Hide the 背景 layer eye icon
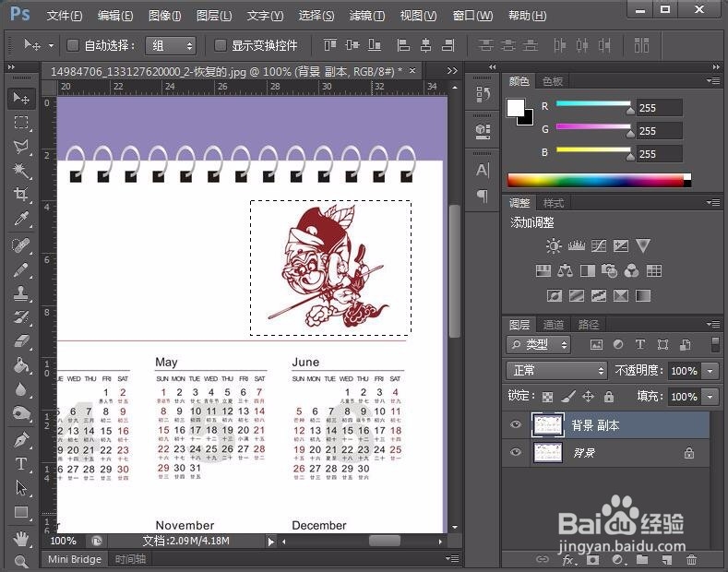Screen dimensions: 728x572 516,452
